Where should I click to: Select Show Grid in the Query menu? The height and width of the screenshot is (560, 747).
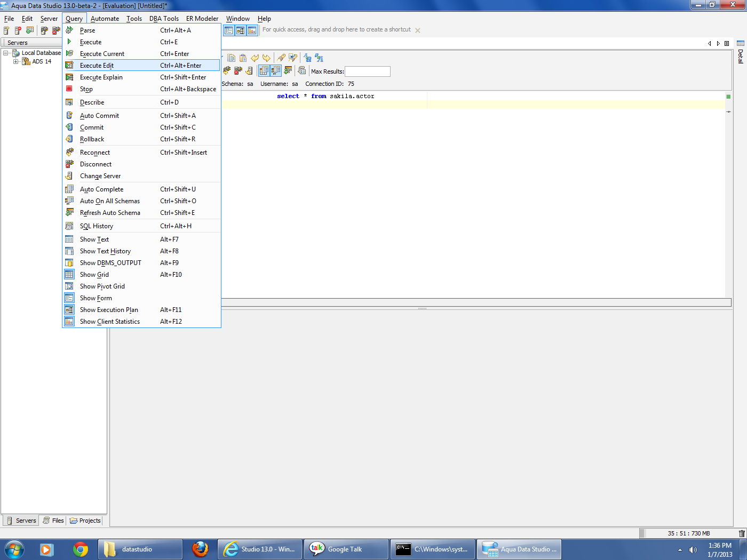point(141,275)
